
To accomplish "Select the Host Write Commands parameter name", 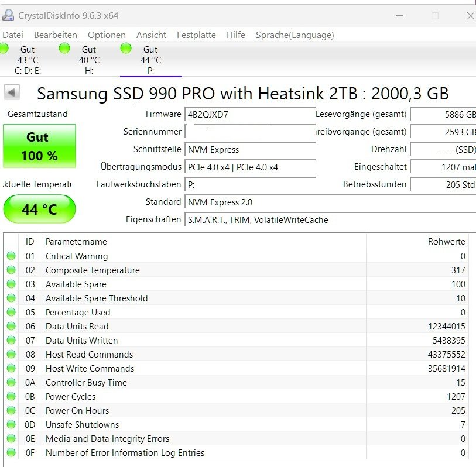I will (90, 368).
